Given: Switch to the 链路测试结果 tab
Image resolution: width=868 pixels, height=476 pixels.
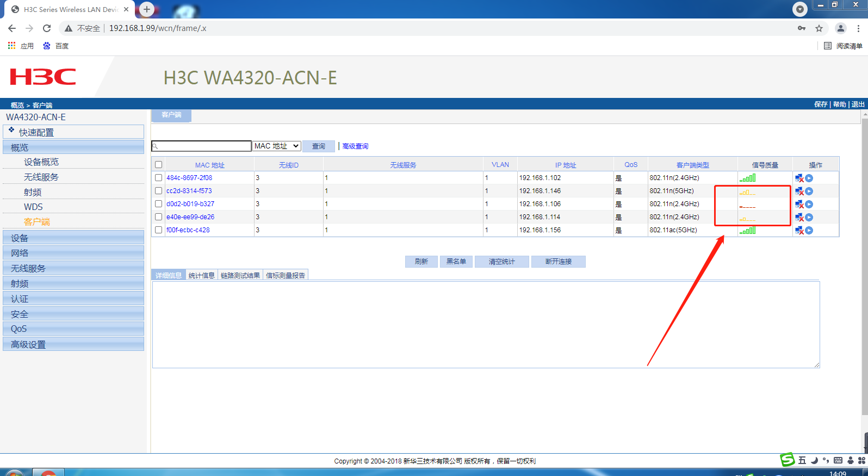Looking at the screenshot, I should pos(240,275).
